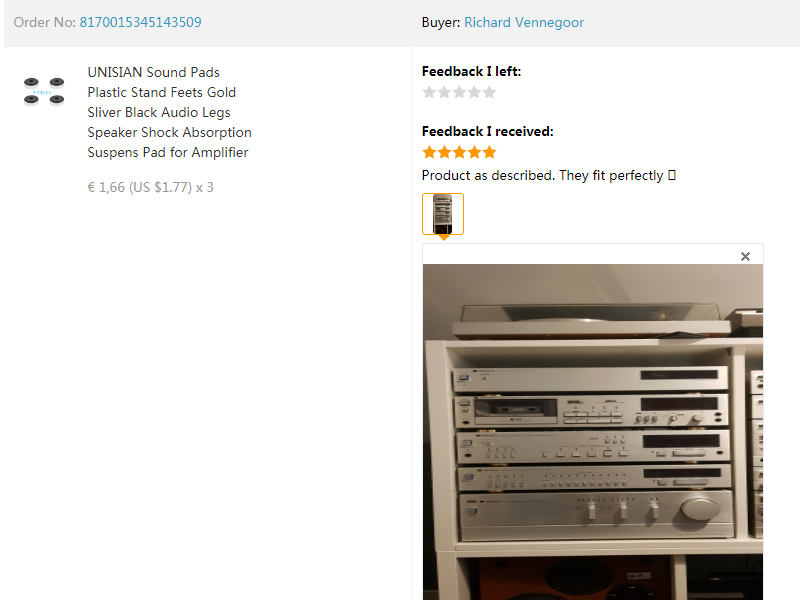The height and width of the screenshot is (600, 800).
Task: Click the price text € 1,66 x 3
Action: (x=151, y=187)
